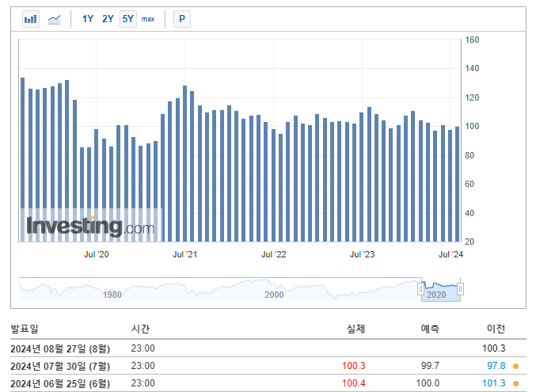This screenshot has width=536, height=392.
Task: Click right handle of range navigator
Action: (x=461, y=289)
